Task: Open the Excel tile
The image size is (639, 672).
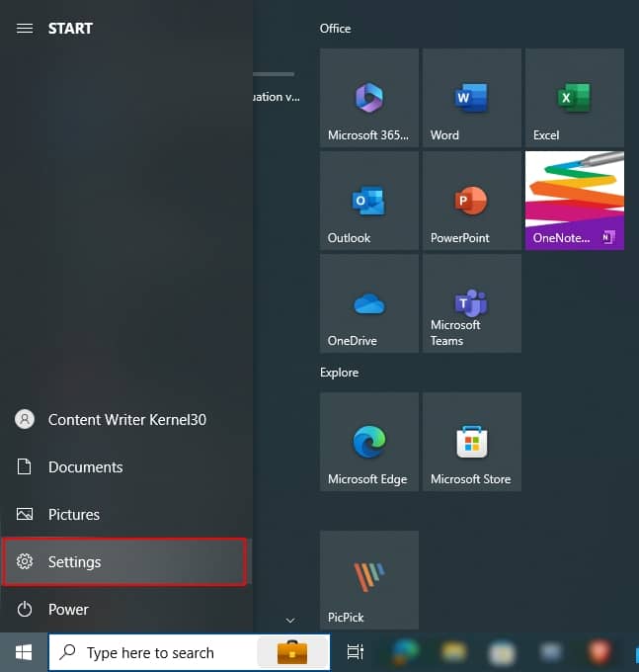Action: coord(575,98)
